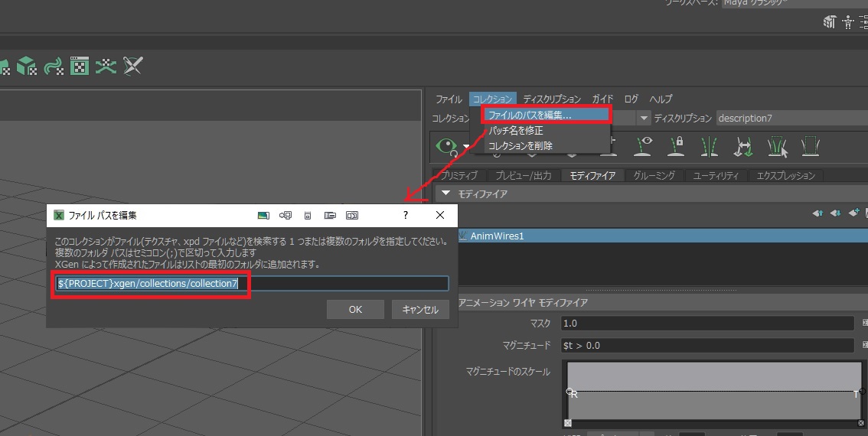
Task: Open the ディスクリプション menu
Action: (552, 99)
